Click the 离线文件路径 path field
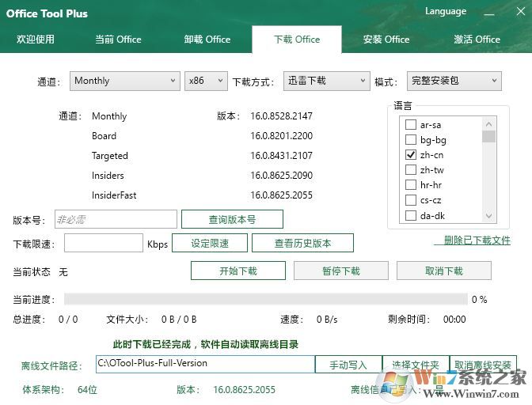532x405 pixels. (206, 364)
